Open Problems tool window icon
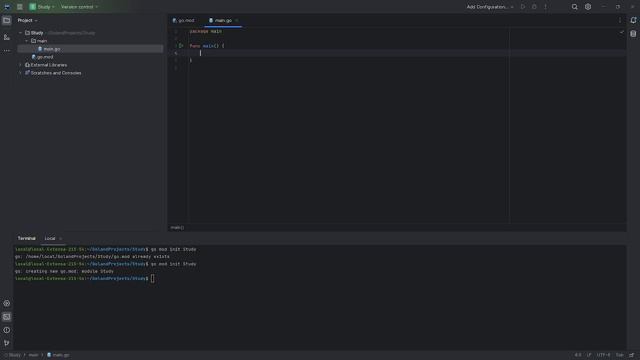 pos(7,330)
